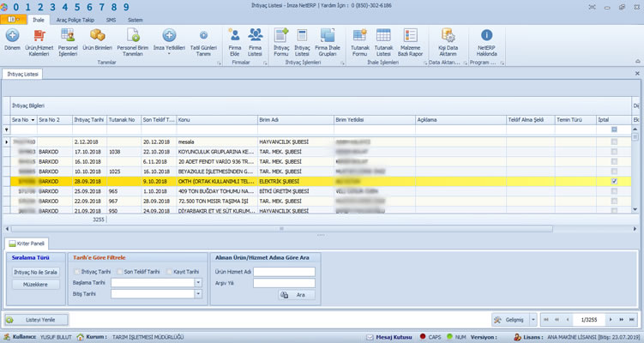The image size is (644, 343).
Task: Open the İhtiyaç Formu icon
Action: pyautogui.click(x=281, y=36)
